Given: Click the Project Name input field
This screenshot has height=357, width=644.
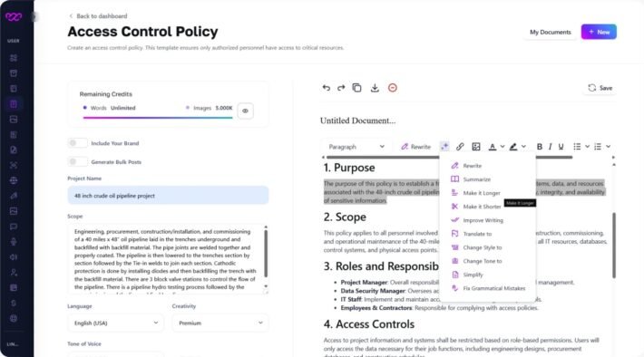Looking at the screenshot, I should click(x=168, y=196).
